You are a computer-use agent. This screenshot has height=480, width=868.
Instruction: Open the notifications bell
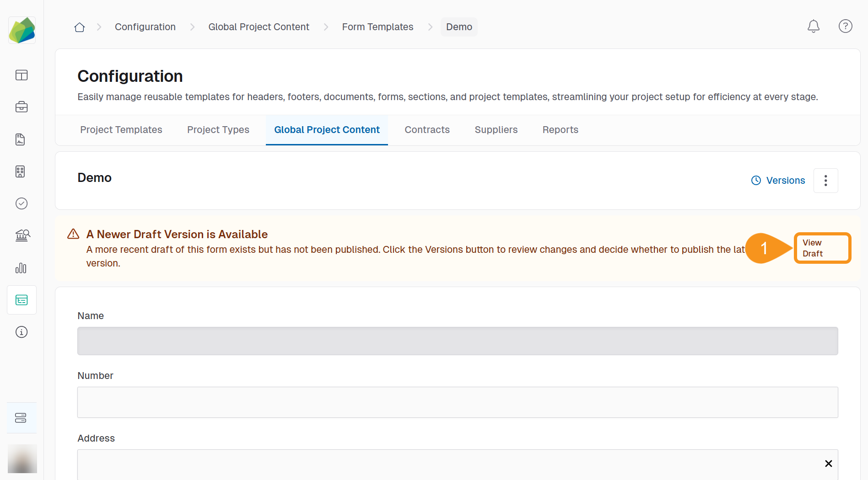[813, 27]
